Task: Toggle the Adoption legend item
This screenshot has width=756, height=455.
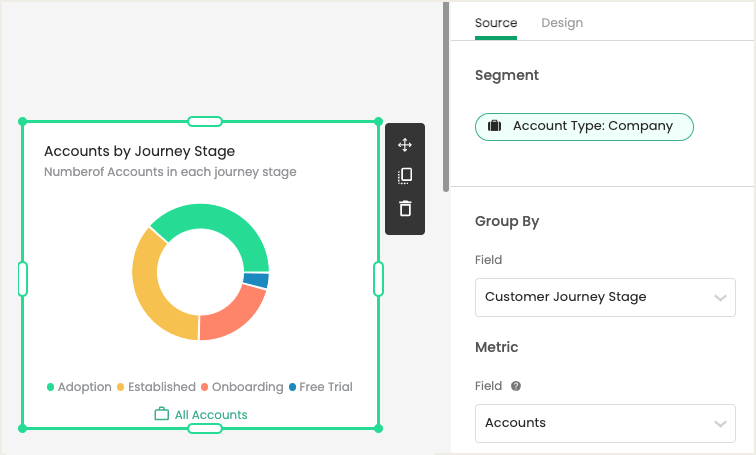Action: (79, 387)
